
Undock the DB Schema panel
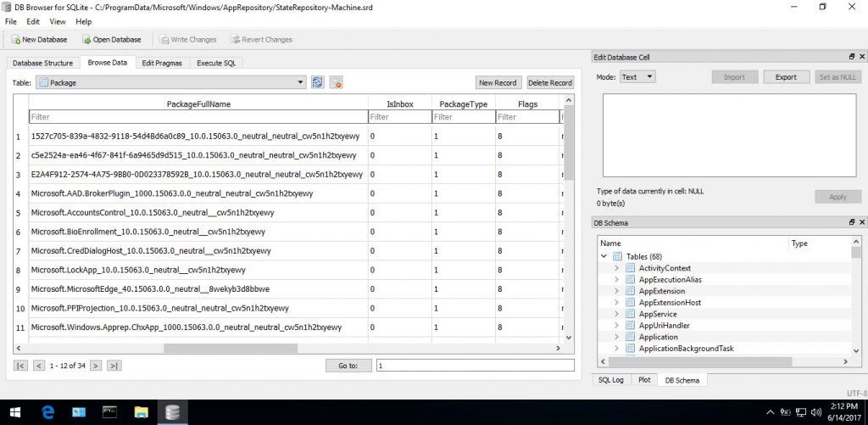852,222
